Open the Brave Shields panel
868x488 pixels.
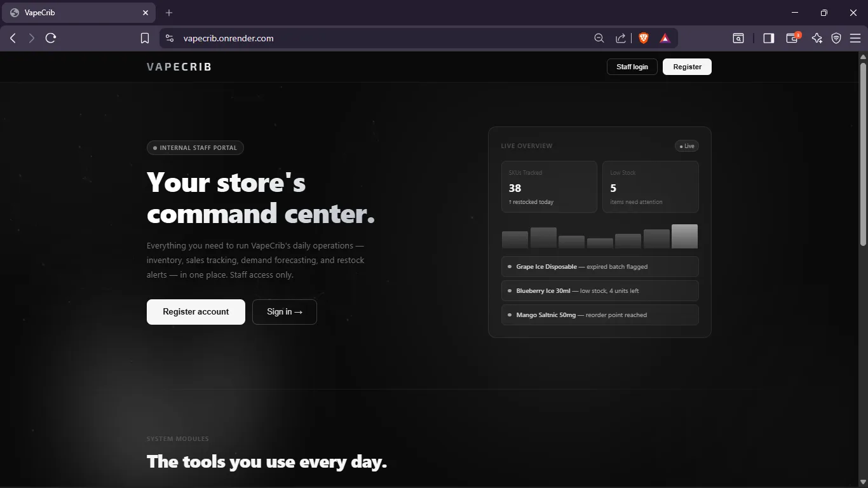[x=642, y=38]
